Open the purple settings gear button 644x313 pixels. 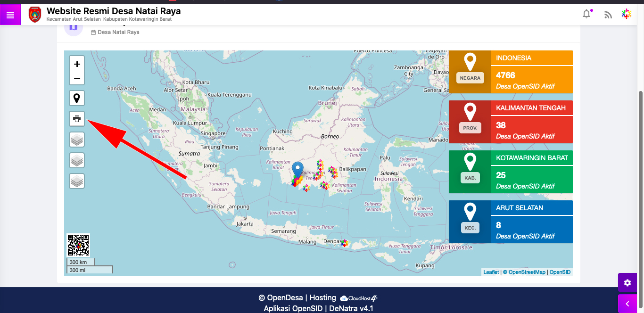627,283
